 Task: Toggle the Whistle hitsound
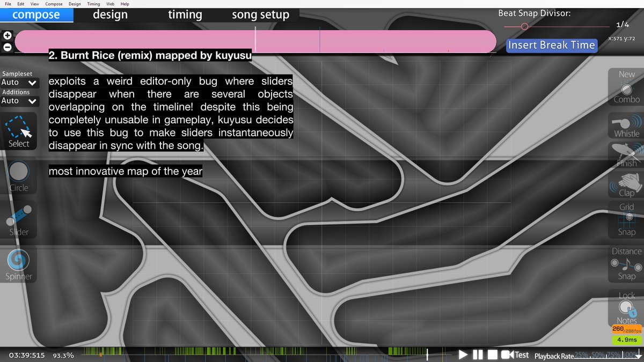(x=626, y=126)
